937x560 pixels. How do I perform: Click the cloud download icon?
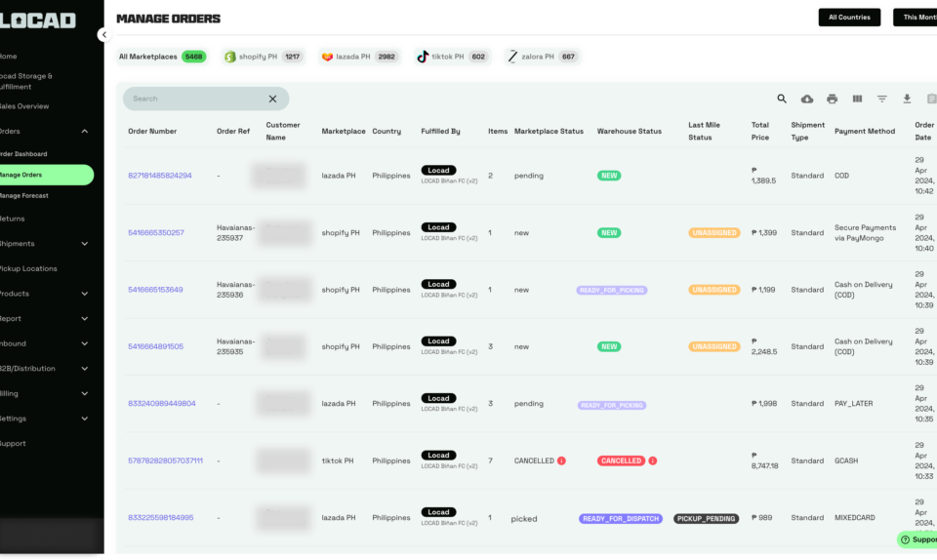click(x=807, y=99)
